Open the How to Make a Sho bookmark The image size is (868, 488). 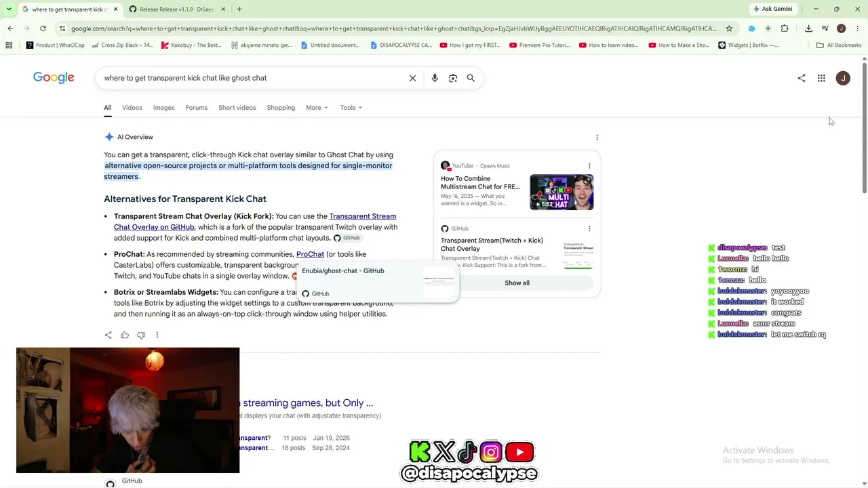[x=679, y=45]
